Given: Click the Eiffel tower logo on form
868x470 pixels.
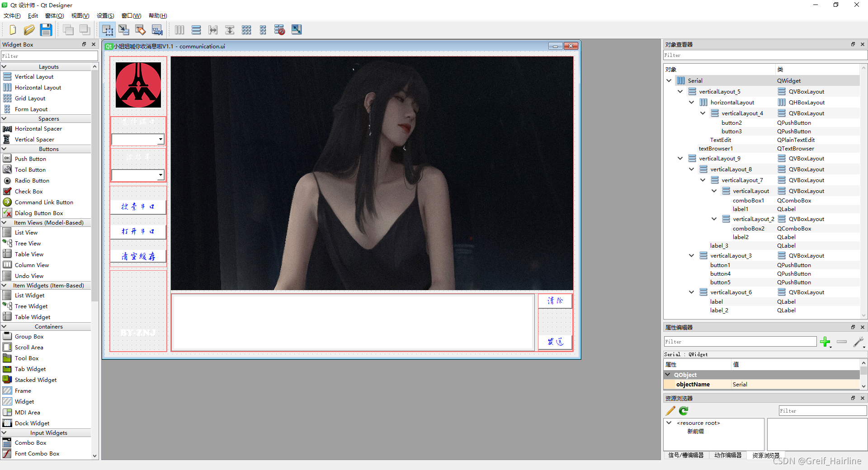Looking at the screenshot, I should coord(138,85).
